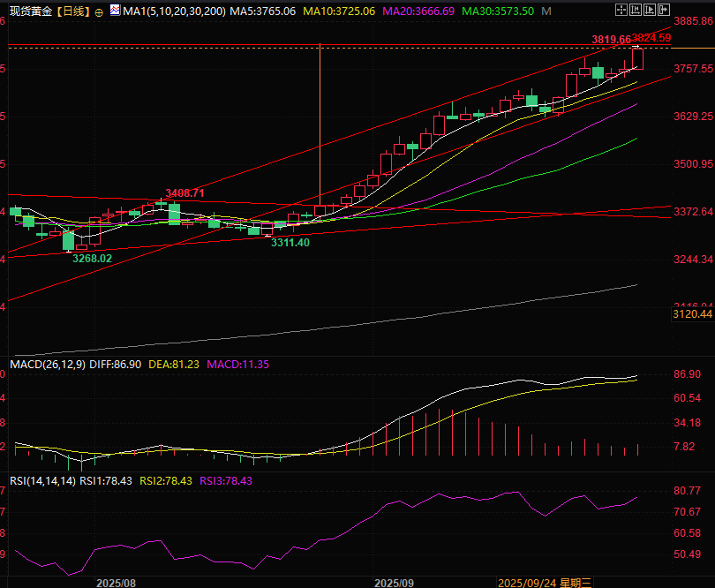Viewport: 715px width, 588px height.
Task: Select the MA1(5,10,20,30,200) indicator label
Action: (x=174, y=11)
